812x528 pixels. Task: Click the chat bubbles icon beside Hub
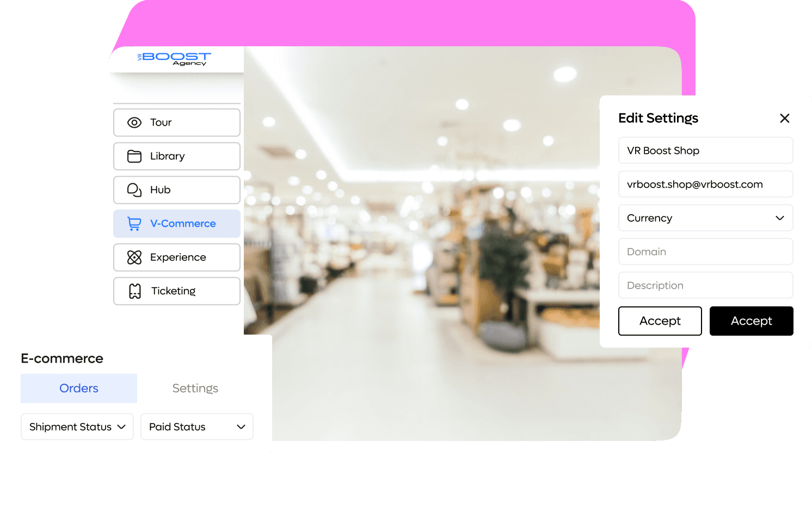[134, 190]
